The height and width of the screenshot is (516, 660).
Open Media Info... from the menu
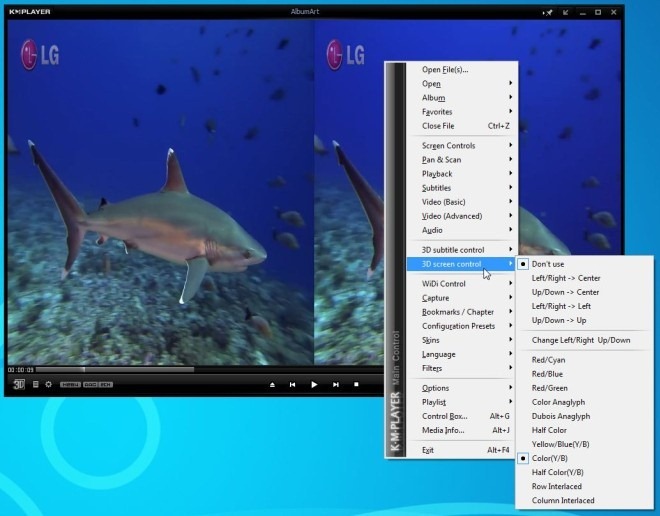(x=462, y=430)
